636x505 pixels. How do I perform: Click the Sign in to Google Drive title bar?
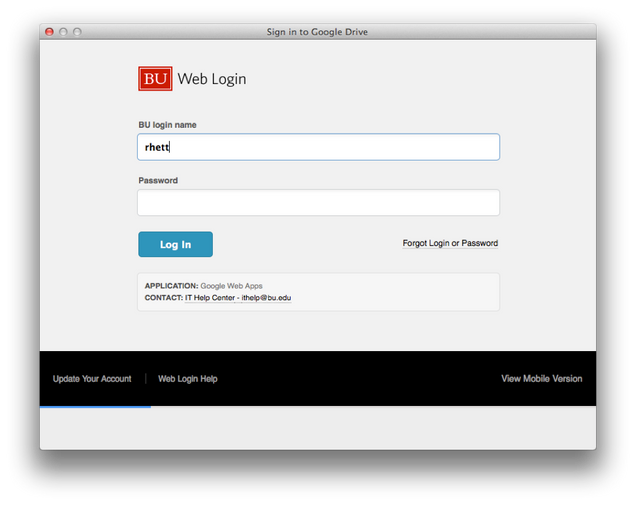tap(317, 32)
